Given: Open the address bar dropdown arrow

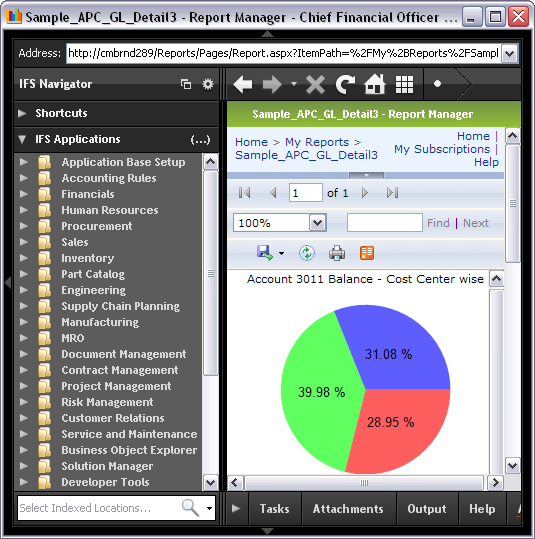Looking at the screenshot, I should [510, 54].
